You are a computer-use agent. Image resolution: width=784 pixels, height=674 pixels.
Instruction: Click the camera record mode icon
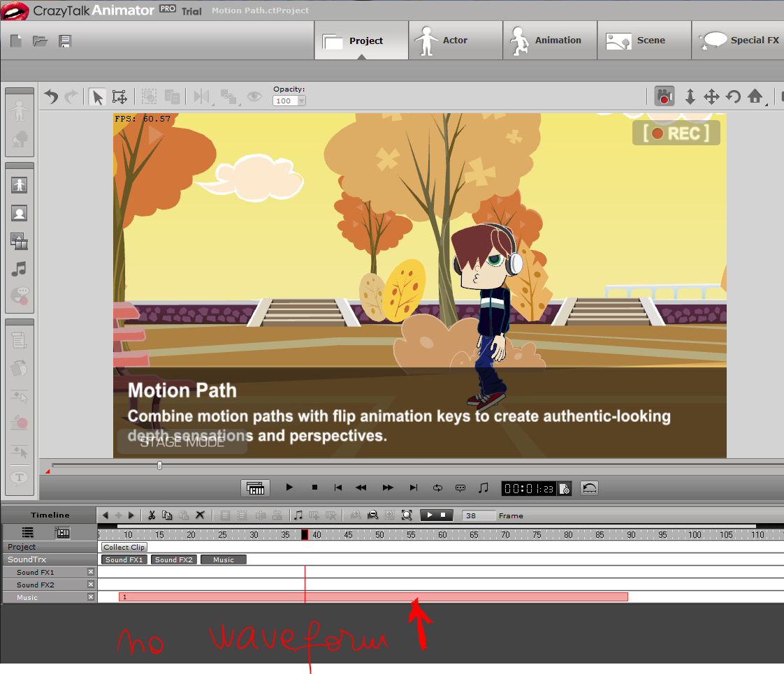point(665,96)
